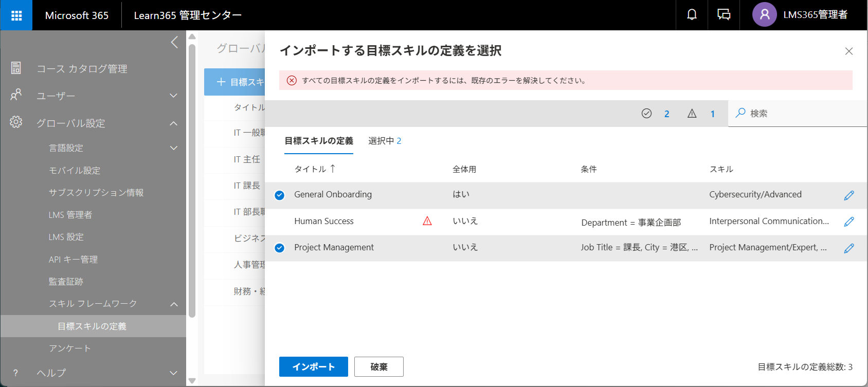Deselect the Project Management row checkbox
Image resolution: width=868 pixels, height=387 pixels.
tap(280, 248)
